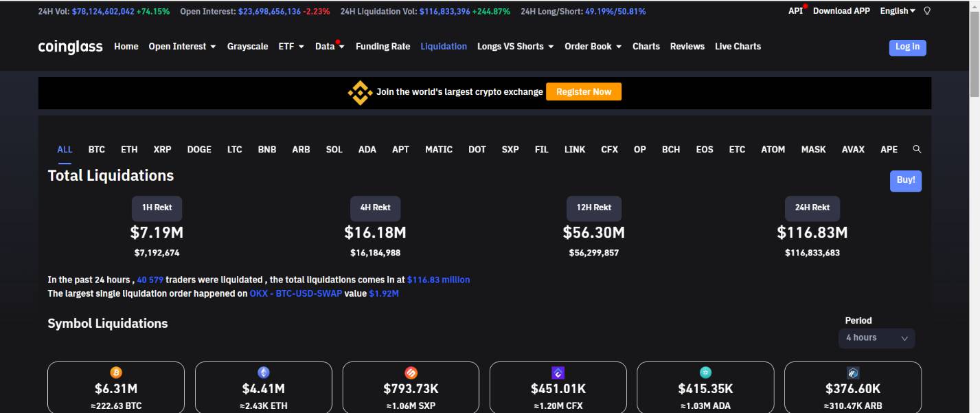Select the EOS coin tab
The image size is (980, 413).
pyautogui.click(x=705, y=149)
